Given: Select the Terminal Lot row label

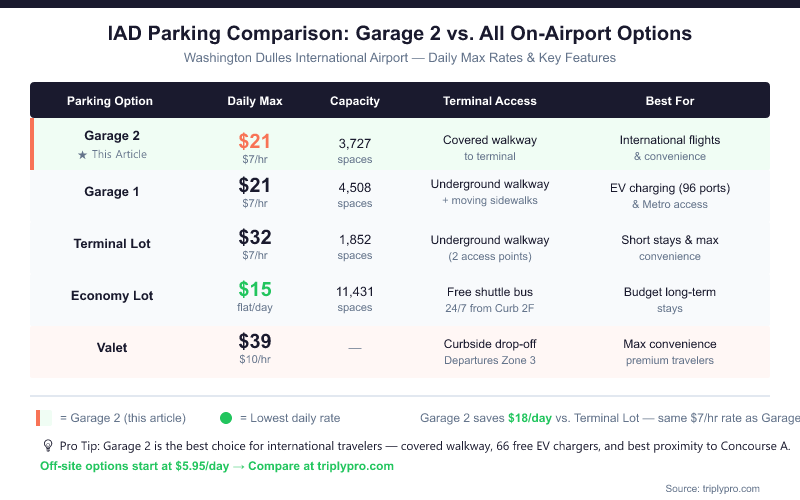Looking at the screenshot, I should [x=110, y=244].
